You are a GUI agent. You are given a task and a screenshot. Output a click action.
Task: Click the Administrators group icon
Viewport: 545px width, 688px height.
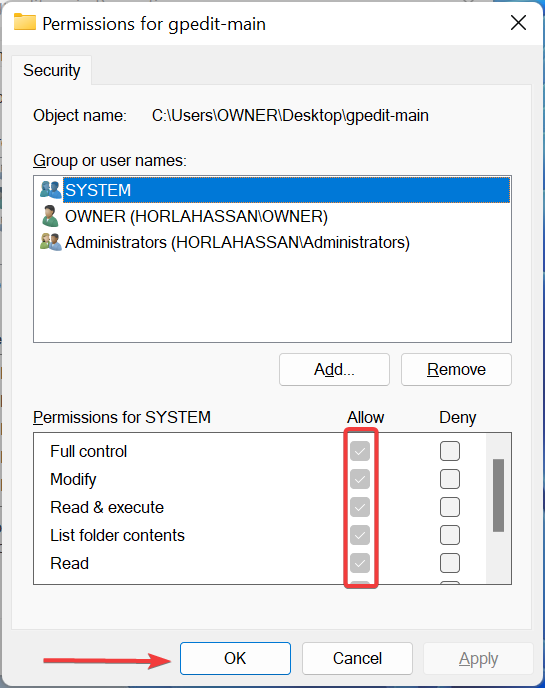[x=50, y=242]
